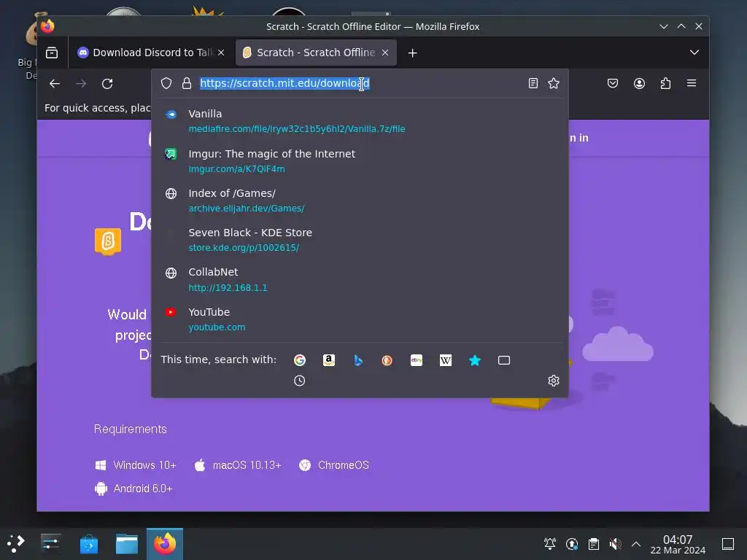Screen dimensions: 747x560
Task: Choose the Index of /Games/ suggestion
Action: pyautogui.click(x=360, y=201)
